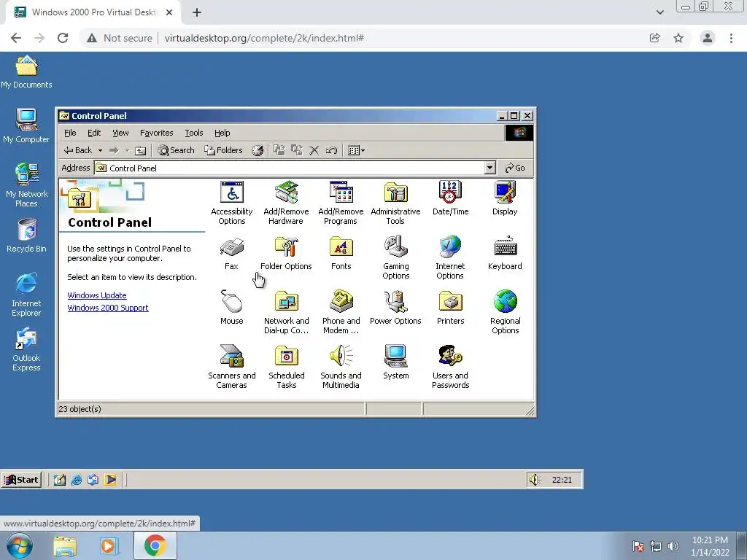Screen dimensions: 747x560
Task: Click the Undo toolbar icon
Action: pos(332,150)
